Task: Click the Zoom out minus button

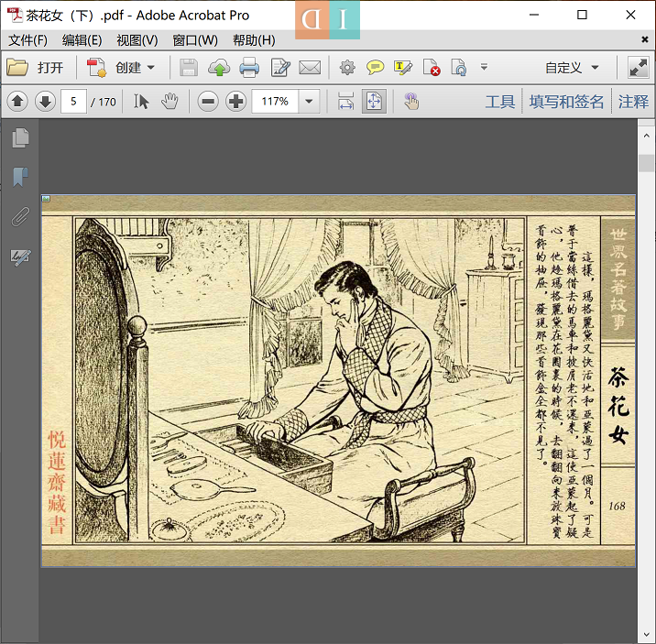Action: point(208,101)
